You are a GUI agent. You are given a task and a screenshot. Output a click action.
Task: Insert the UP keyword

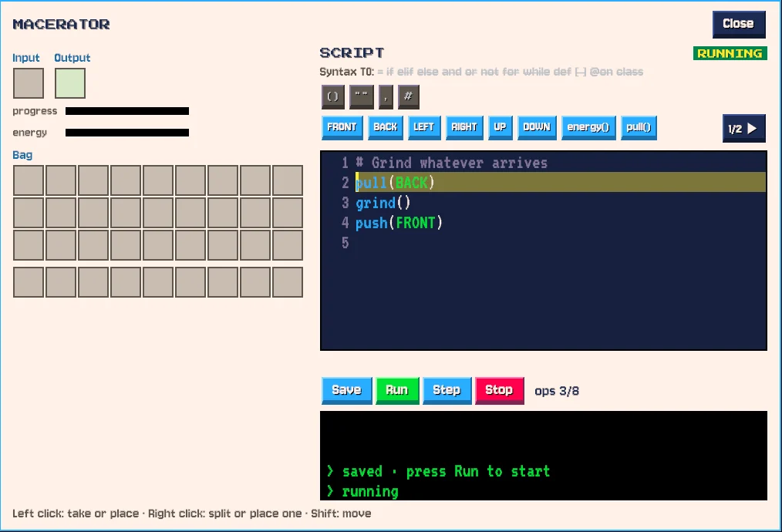point(501,128)
